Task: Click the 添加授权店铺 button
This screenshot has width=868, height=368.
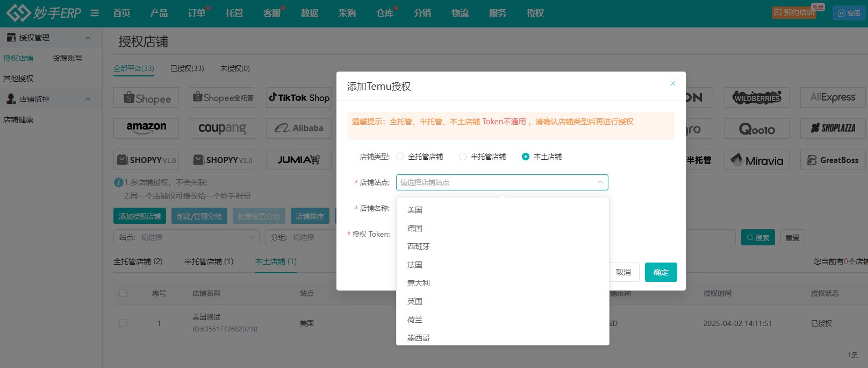Action: click(140, 216)
